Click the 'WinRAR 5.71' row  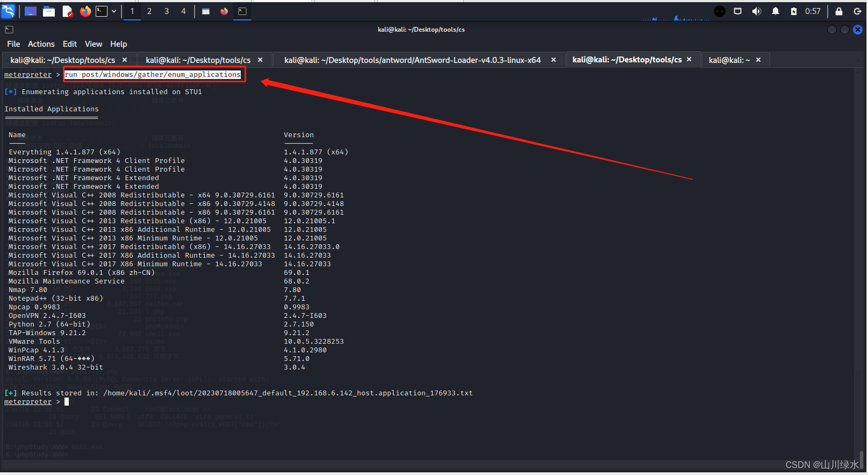(159, 359)
